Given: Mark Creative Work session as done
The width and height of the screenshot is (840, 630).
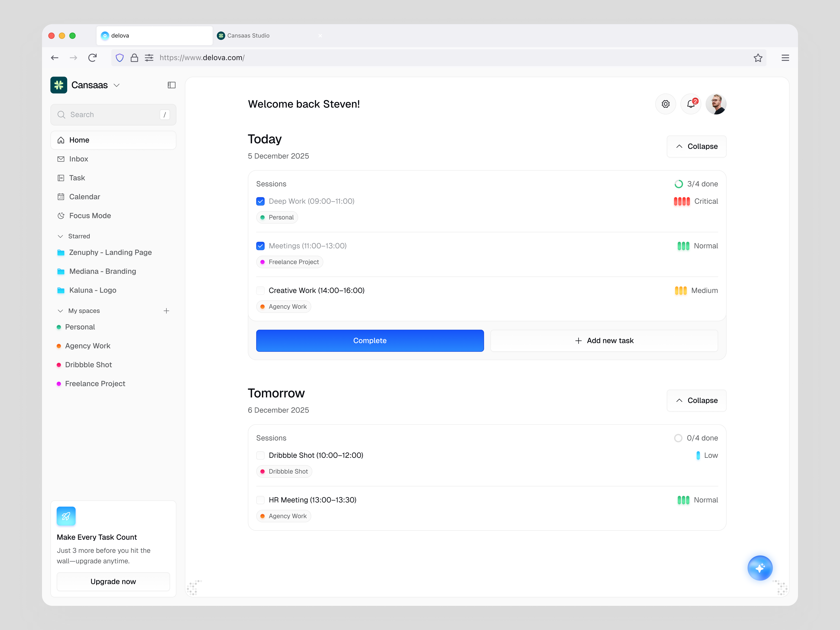Looking at the screenshot, I should 261,290.
